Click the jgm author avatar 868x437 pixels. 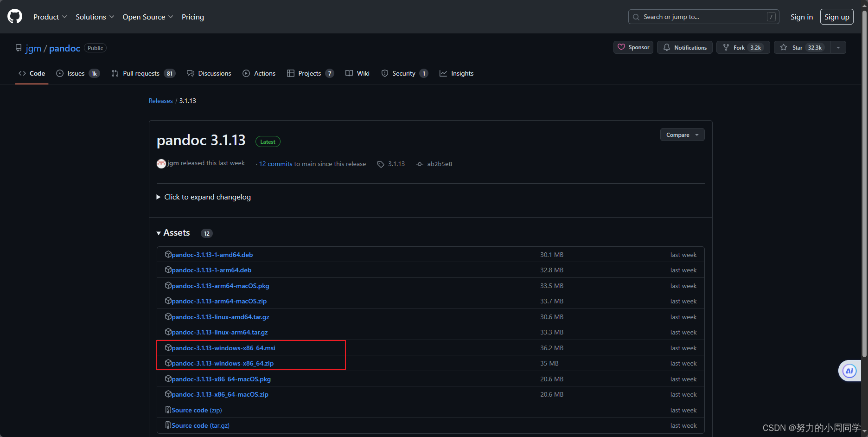tap(161, 163)
